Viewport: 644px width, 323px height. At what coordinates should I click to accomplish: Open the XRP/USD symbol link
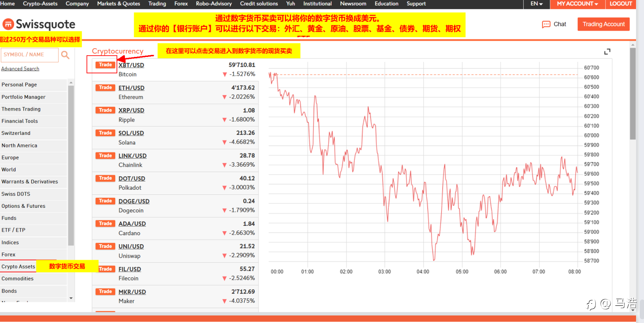[131, 111]
